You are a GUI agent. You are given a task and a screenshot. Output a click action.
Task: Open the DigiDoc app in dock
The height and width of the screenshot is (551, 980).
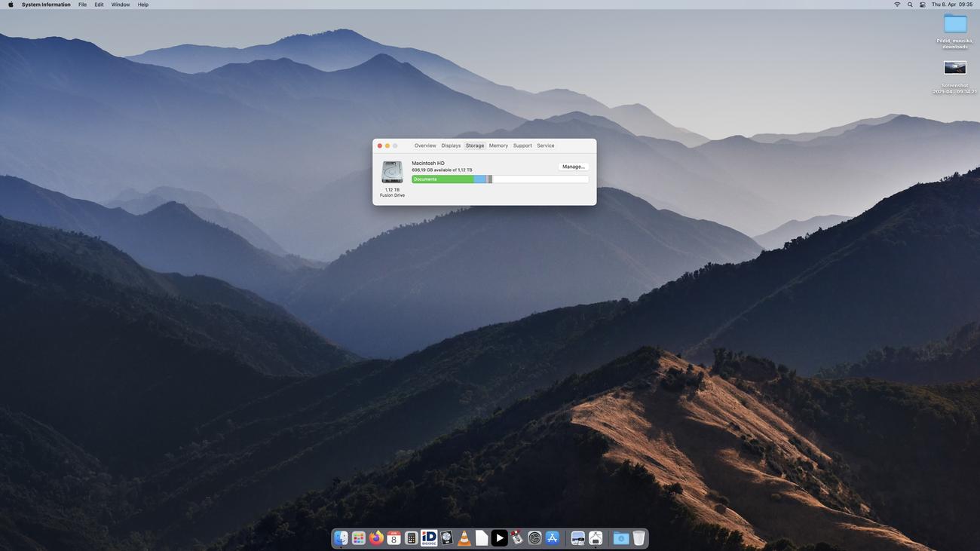[x=429, y=538]
